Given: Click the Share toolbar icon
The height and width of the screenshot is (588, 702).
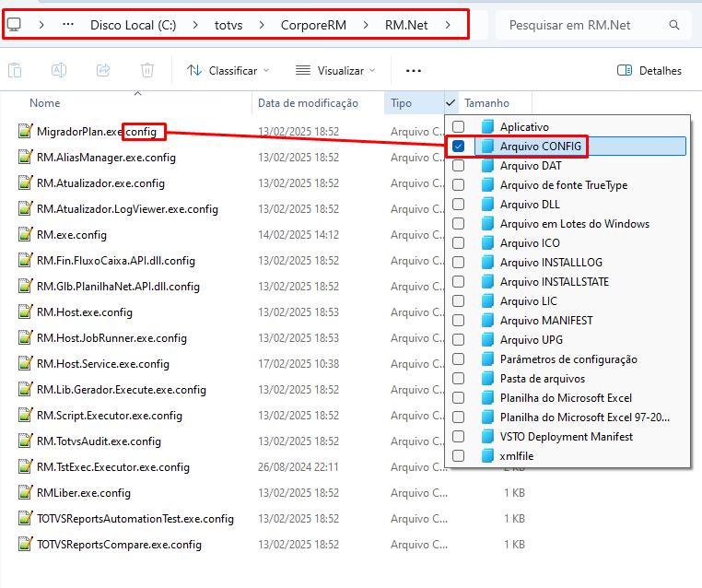Looking at the screenshot, I should click(x=103, y=70).
